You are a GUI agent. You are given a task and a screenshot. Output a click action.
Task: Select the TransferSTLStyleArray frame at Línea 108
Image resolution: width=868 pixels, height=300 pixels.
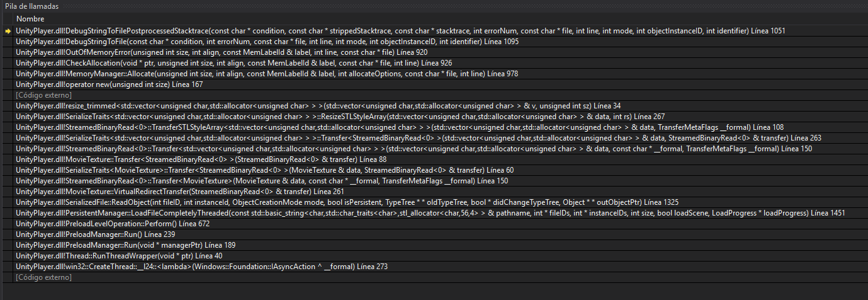point(252,127)
